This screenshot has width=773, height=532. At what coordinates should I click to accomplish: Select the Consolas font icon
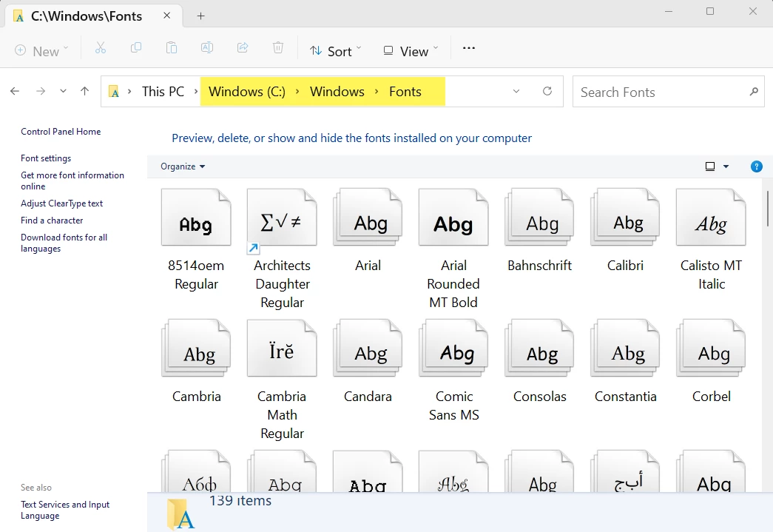tap(539, 349)
